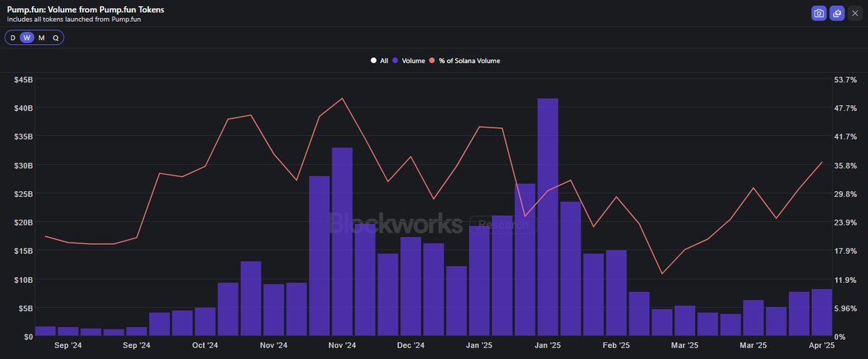Click the Blockworks Research watermark
This screenshot has width=868, height=359.
click(x=427, y=224)
